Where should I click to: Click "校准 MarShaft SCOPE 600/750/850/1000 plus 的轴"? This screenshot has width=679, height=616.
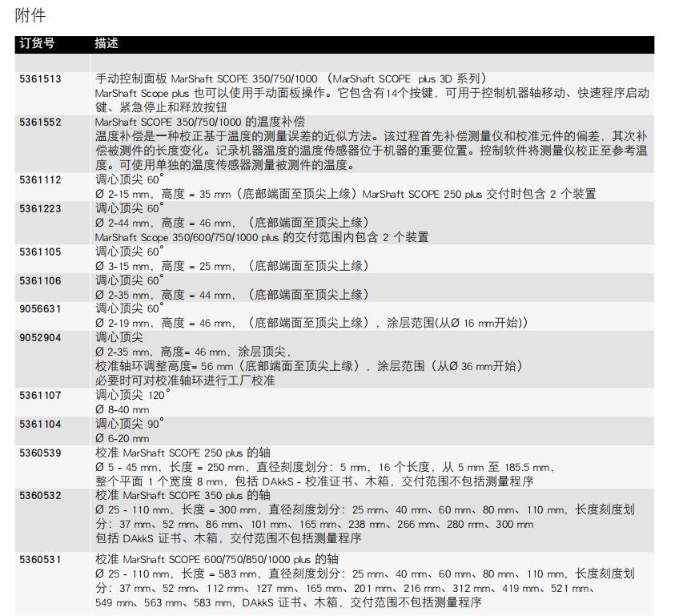(217, 559)
